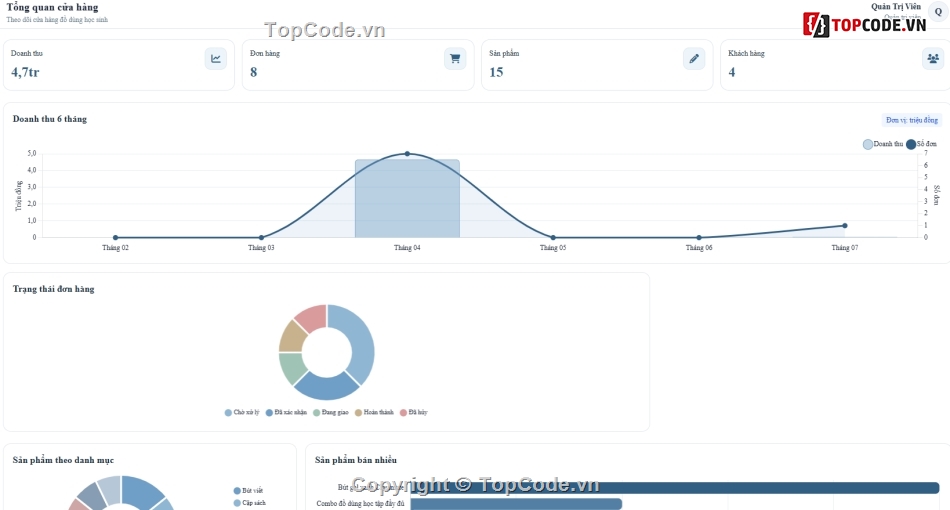Toggle the Chờ xử lý legend item

(x=242, y=412)
